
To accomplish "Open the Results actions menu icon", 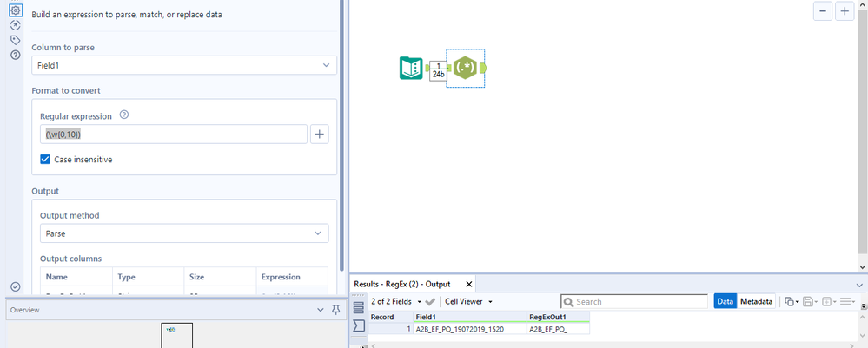I will 847,301.
